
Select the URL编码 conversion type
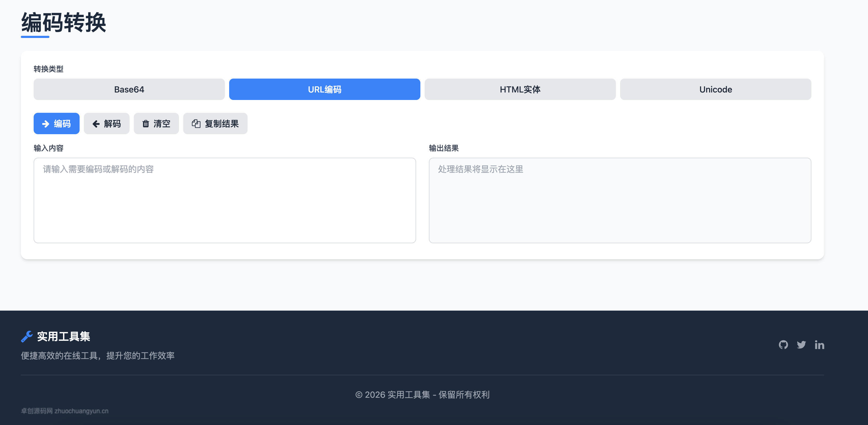click(x=324, y=89)
